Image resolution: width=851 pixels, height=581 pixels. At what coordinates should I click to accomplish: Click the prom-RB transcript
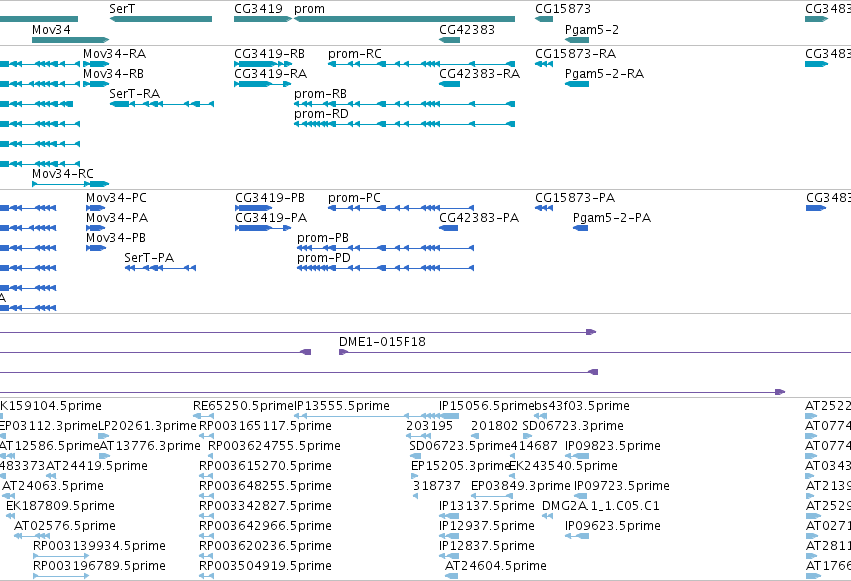[404, 104]
